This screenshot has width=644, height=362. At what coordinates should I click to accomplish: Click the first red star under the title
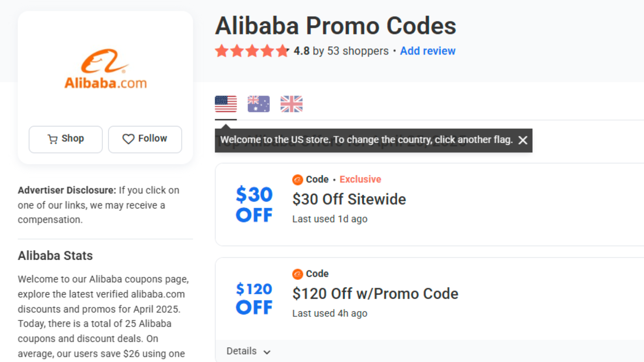[222, 51]
